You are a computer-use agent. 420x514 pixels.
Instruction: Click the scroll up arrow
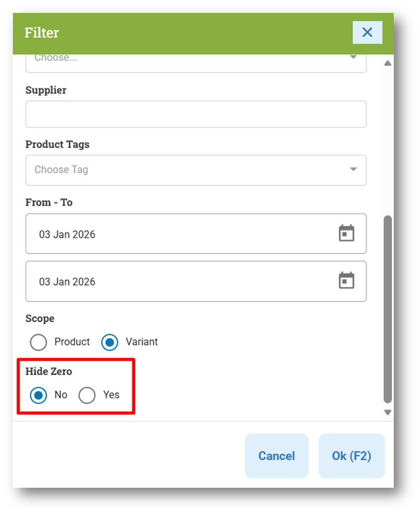(388, 63)
